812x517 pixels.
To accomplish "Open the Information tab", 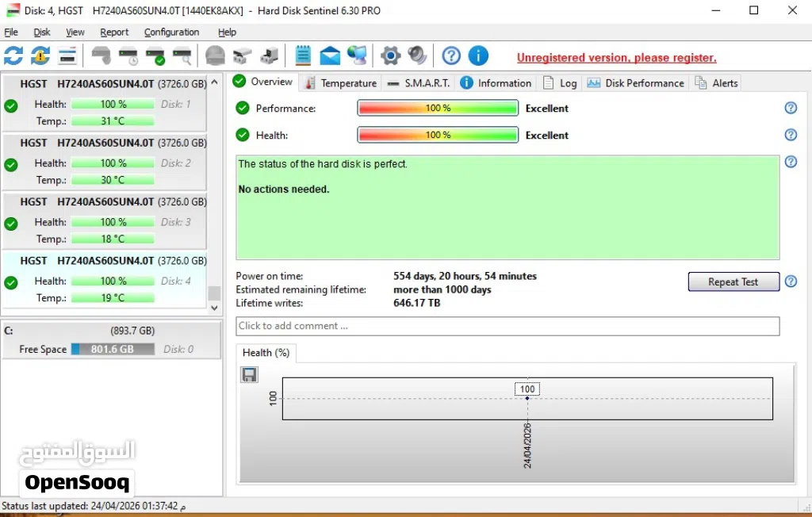I will 496,83.
